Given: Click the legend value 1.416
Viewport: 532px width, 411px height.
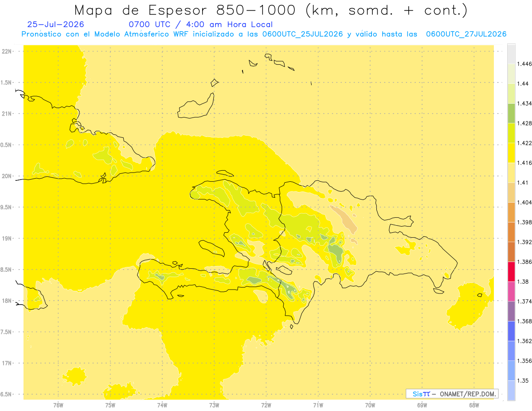Looking at the screenshot, I should (x=524, y=163).
